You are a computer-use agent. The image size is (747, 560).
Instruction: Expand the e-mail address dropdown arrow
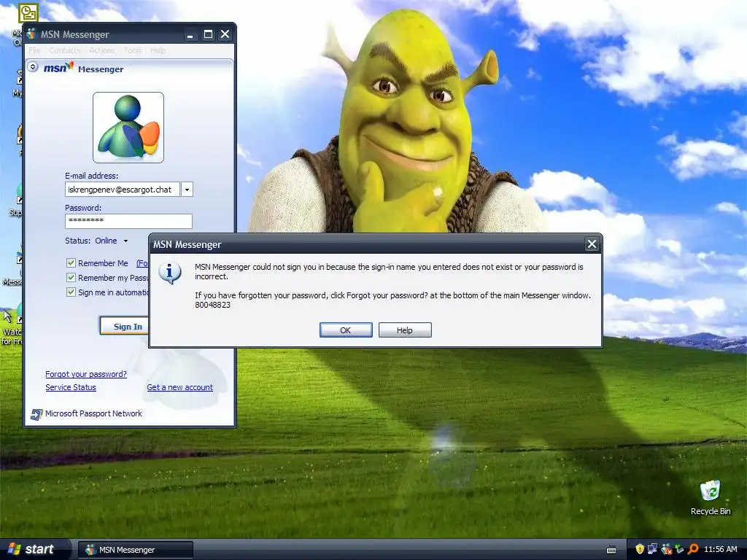pos(187,190)
